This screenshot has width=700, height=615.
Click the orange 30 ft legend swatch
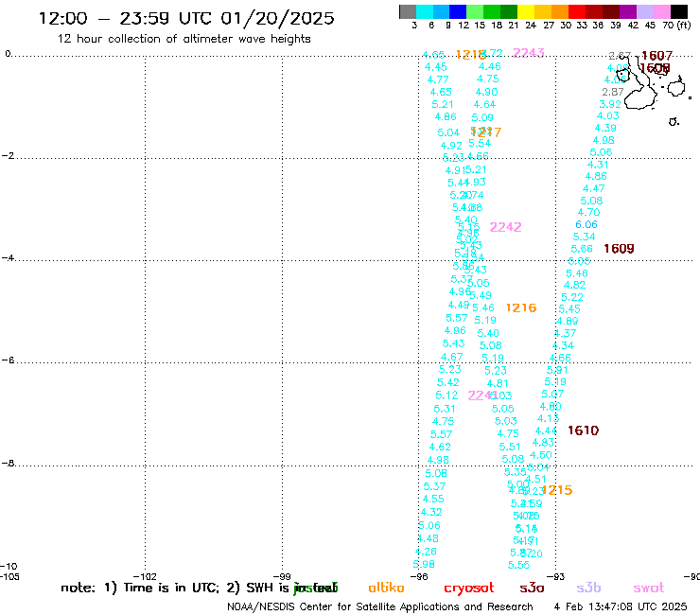[x=560, y=11]
